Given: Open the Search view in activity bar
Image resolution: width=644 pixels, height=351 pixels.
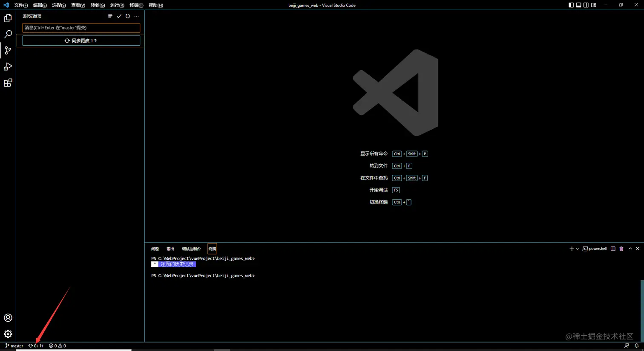Looking at the screenshot, I should coord(8,34).
